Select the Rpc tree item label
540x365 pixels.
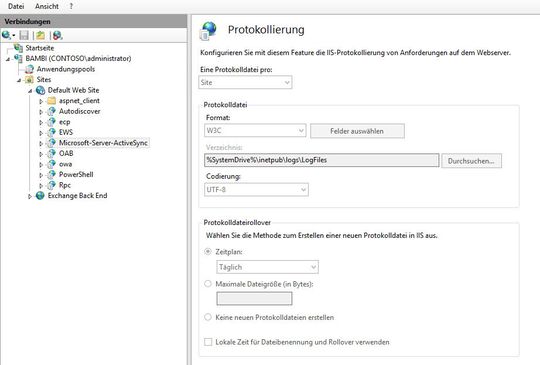click(65, 185)
